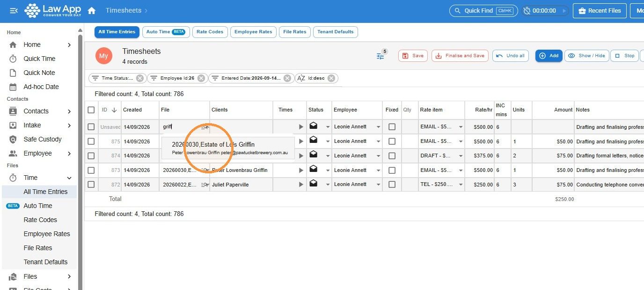Viewport: 644px width, 290px height.
Task: Click the File input containing 'griff'
Action: point(181,127)
